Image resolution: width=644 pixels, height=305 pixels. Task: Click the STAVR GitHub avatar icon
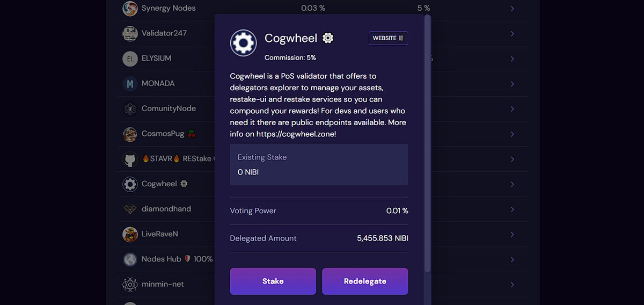tap(130, 159)
